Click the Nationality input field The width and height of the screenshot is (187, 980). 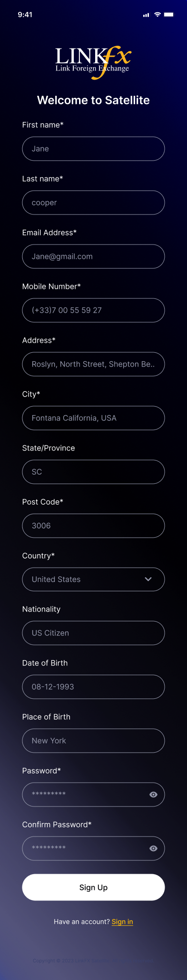tap(93, 633)
